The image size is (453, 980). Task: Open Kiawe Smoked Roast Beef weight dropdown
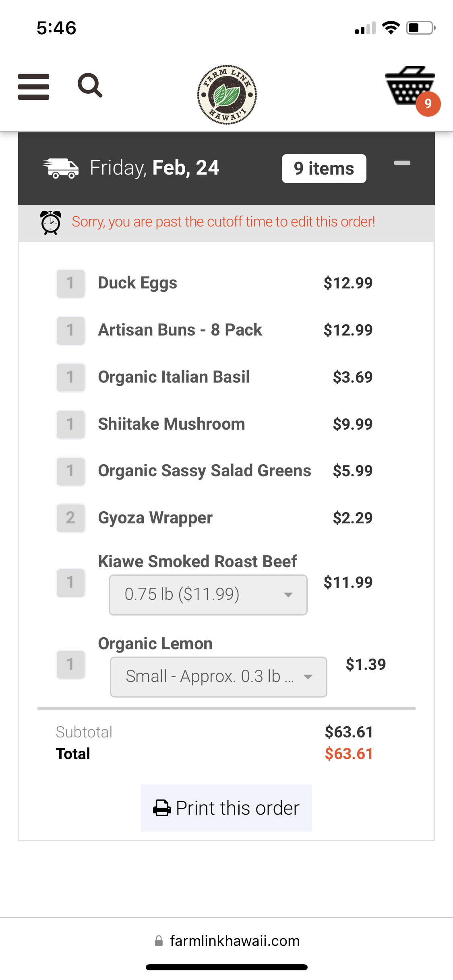tap(208, 595)
